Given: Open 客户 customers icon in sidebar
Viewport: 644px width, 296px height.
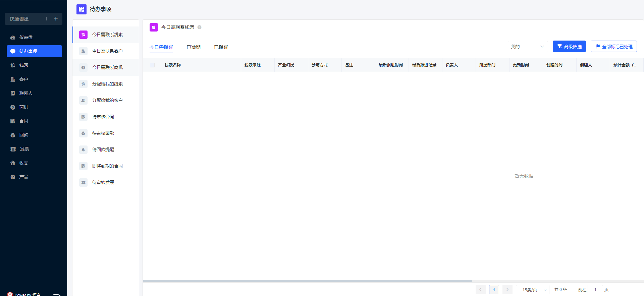Looking at the screenshot, I should click(x=13, y=79).
